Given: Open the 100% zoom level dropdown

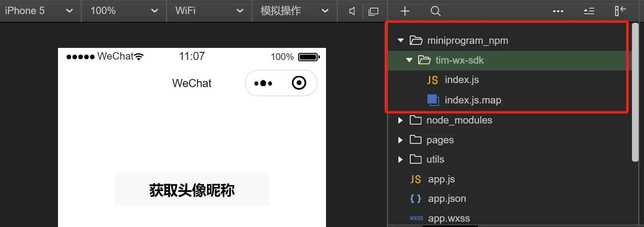Looking at the screenshot, I should tap(124, 11).
